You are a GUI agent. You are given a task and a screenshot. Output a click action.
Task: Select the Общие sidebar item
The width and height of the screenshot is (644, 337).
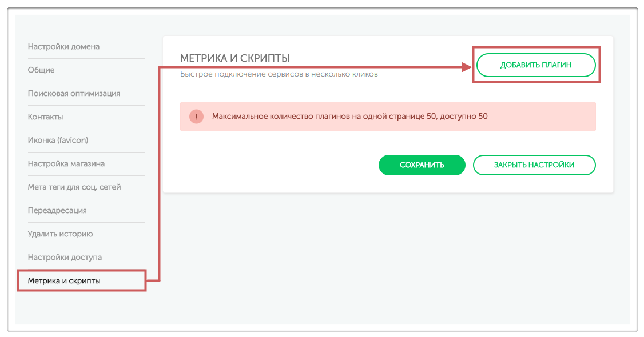coord(41,70)
